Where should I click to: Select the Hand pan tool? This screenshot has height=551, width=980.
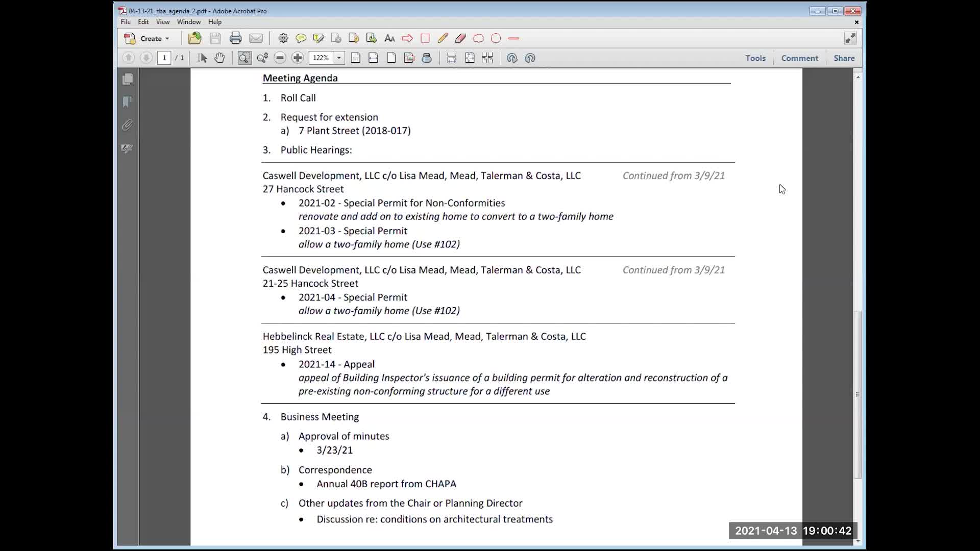219,58
